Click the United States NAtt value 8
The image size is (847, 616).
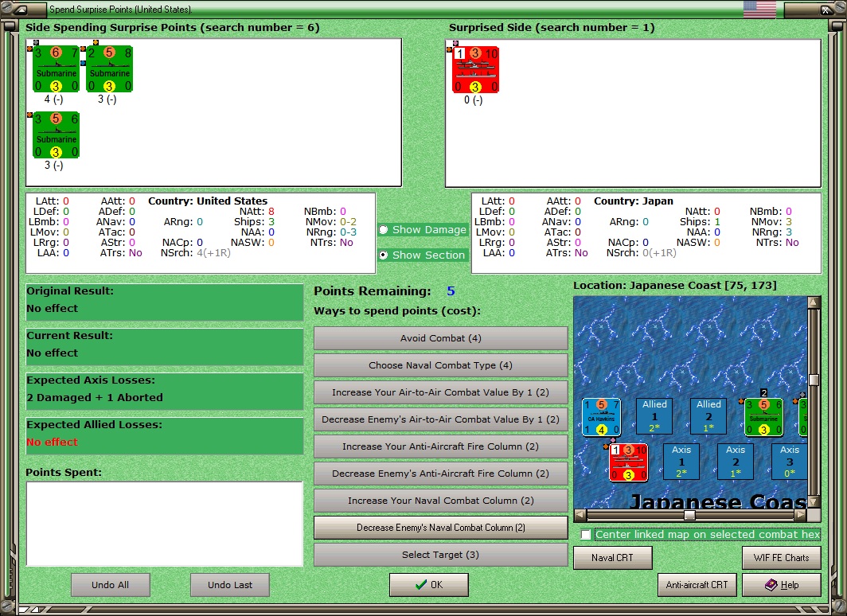click(x=271, y=212)
